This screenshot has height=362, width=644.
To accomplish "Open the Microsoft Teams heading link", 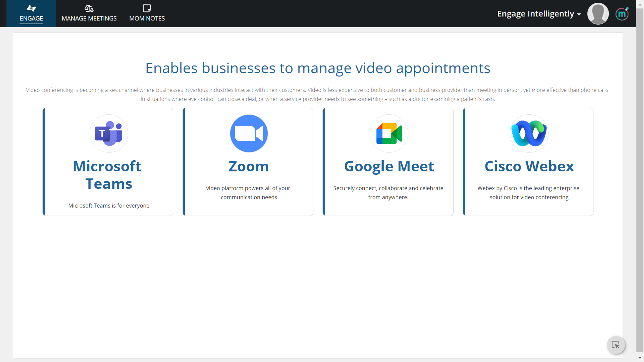I will 108,175.
